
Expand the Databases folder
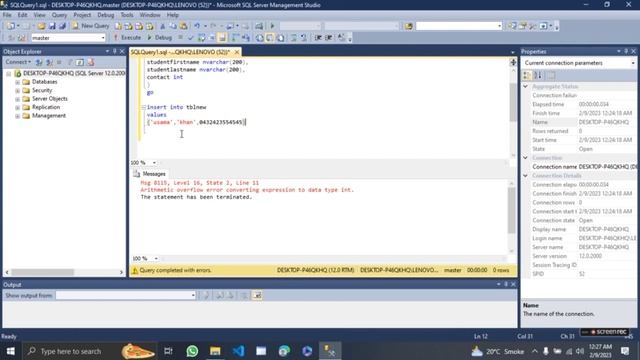18,82
